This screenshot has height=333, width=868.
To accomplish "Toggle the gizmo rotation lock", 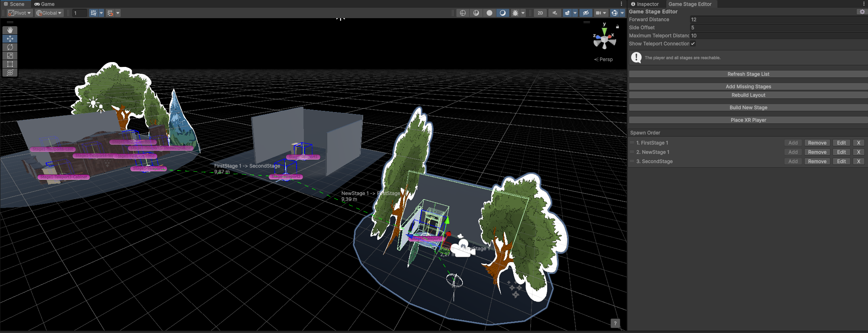I will click(617, 27).
